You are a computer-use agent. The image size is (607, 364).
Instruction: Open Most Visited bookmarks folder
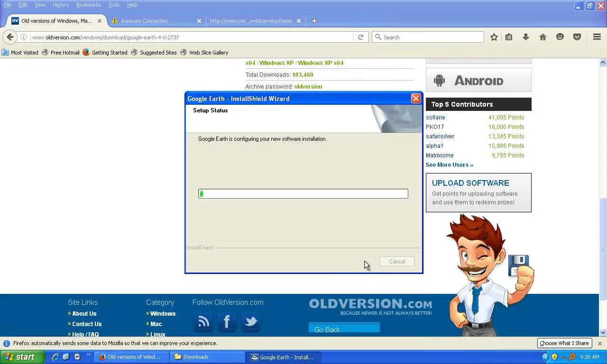point(20,53)
